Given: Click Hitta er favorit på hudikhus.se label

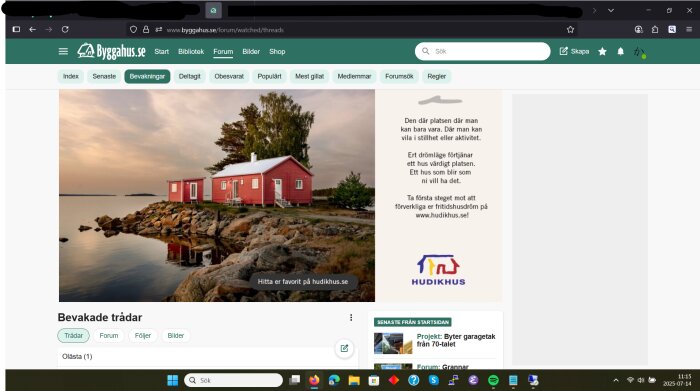Looking at the screenshot, I should (x=303, y=282).
